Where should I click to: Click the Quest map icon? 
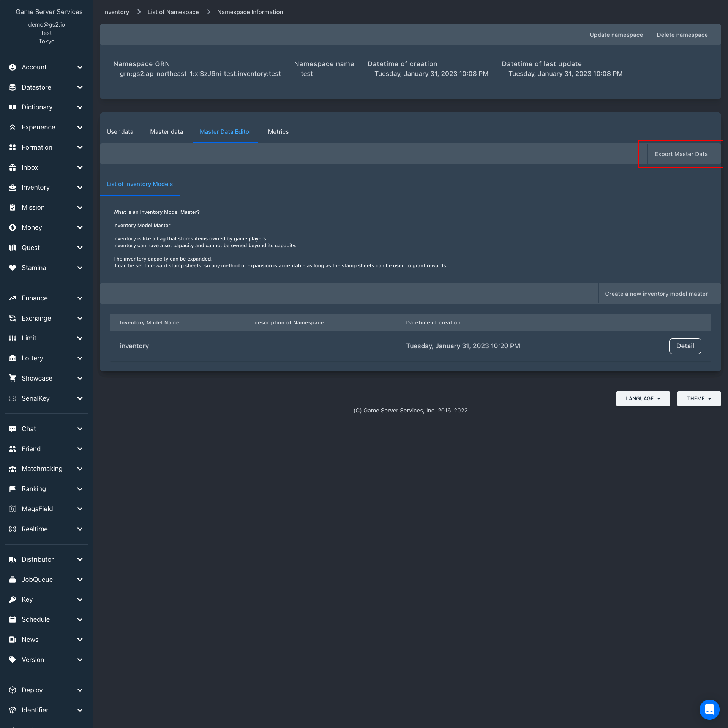[13, 248]
